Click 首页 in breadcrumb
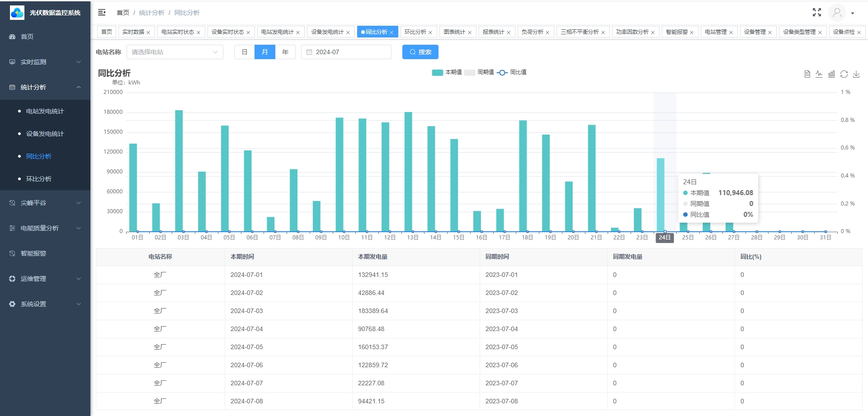The height and width of the screenshot is (416, 868). (x=123, y=13)
